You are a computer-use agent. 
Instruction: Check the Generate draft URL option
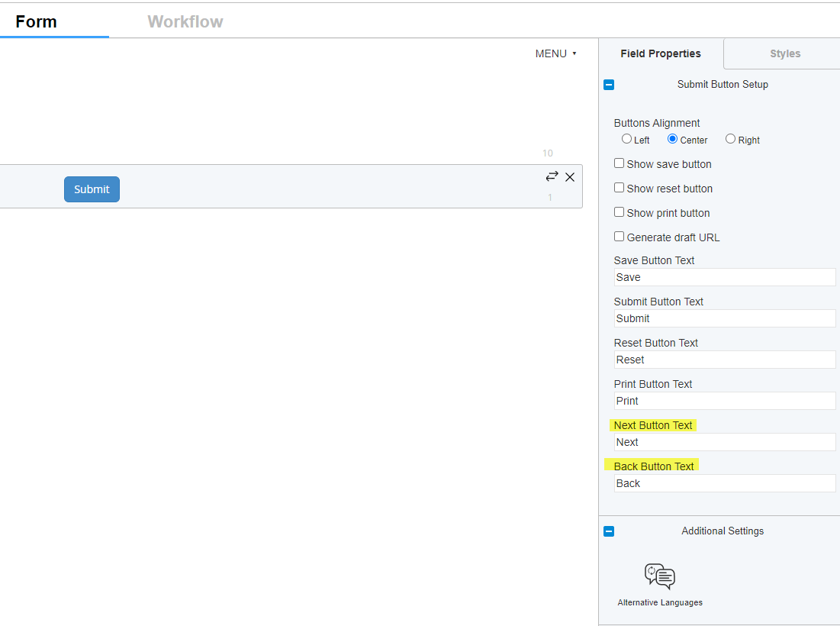(x=620, y=237)
